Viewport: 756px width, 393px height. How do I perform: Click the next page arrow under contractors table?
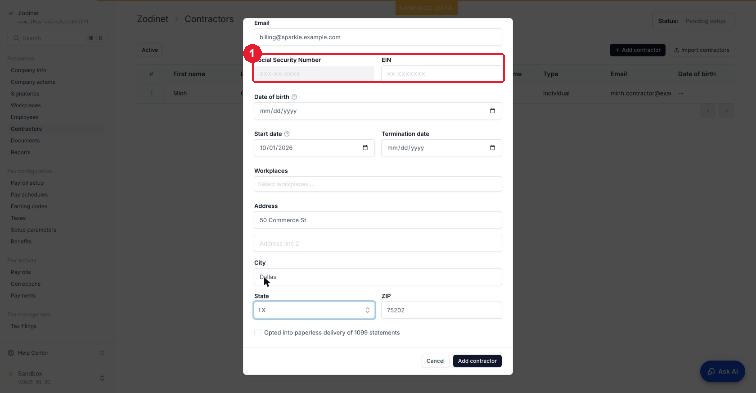(x=726, y=111)
